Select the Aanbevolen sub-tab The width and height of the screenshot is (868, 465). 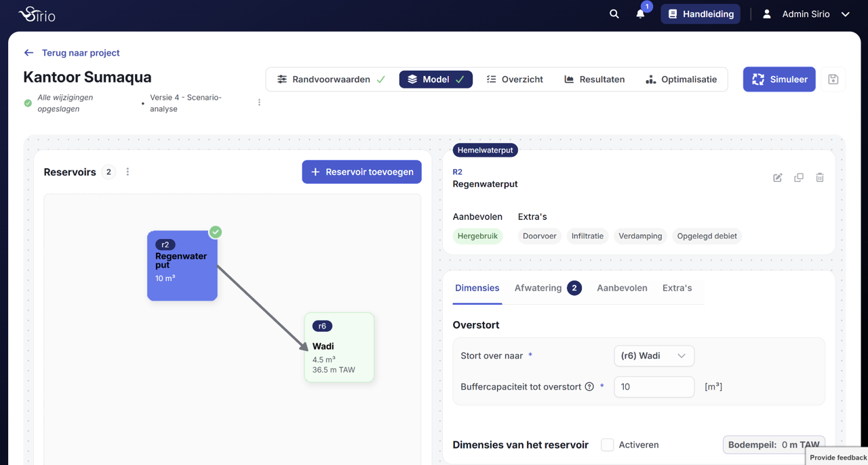tap(622, 288)
